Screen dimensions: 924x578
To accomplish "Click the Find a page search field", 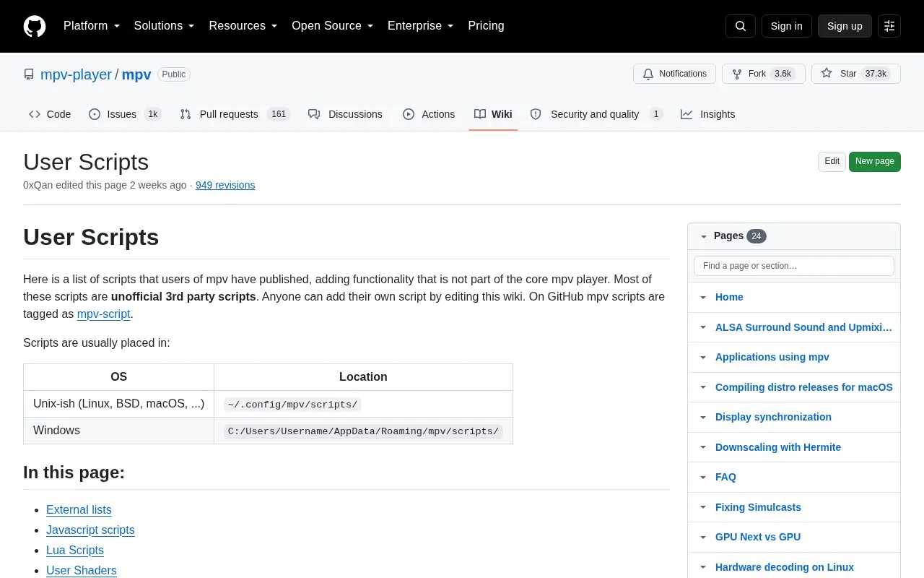I will point(794,266).
